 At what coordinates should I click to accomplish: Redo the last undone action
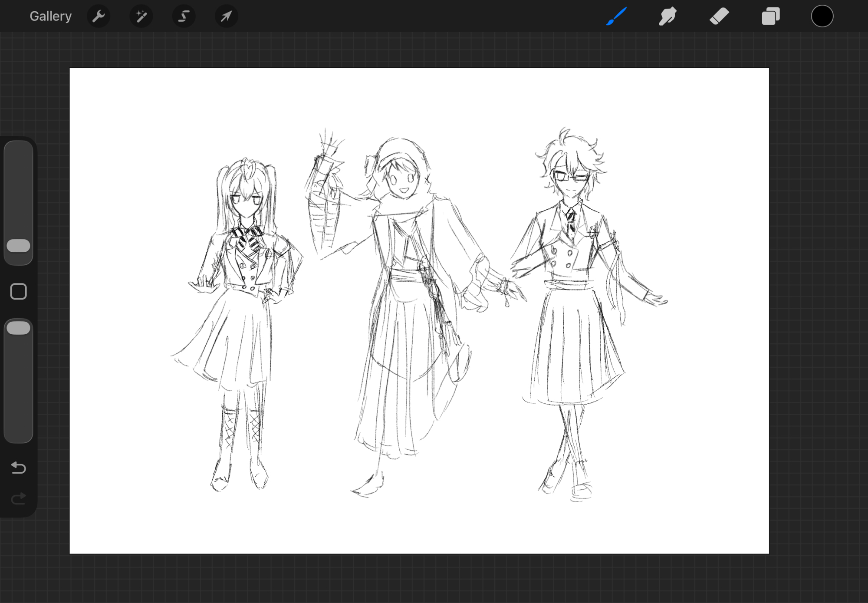click(x=19, y=498)
